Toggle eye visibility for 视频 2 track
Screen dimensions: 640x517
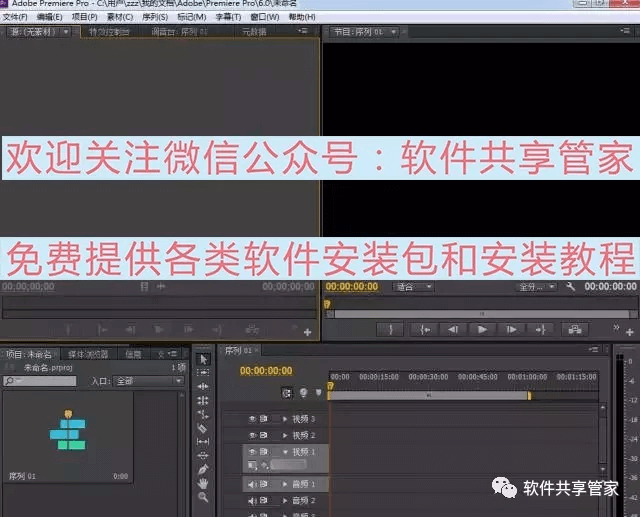coord(252,435)
